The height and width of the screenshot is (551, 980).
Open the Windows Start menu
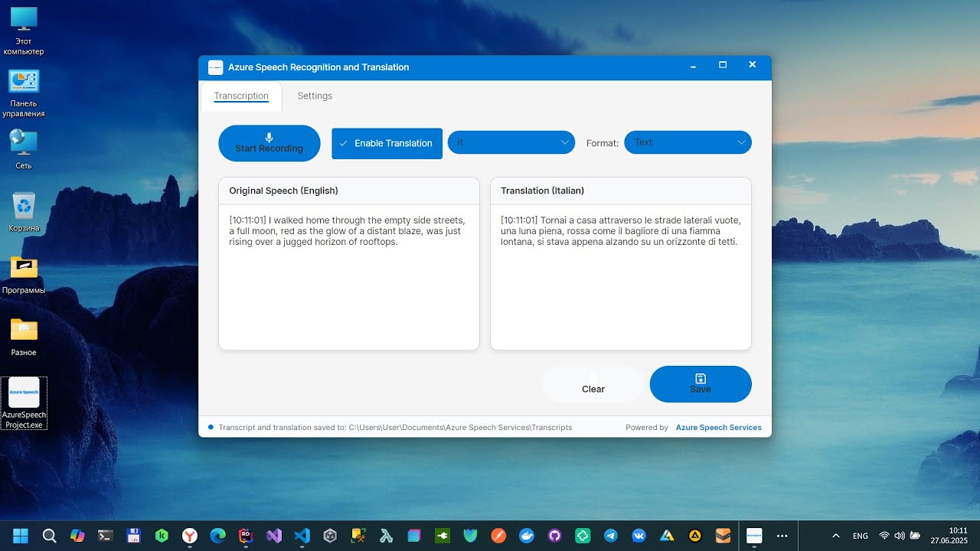pyautogui.click(x=21, y=536)
